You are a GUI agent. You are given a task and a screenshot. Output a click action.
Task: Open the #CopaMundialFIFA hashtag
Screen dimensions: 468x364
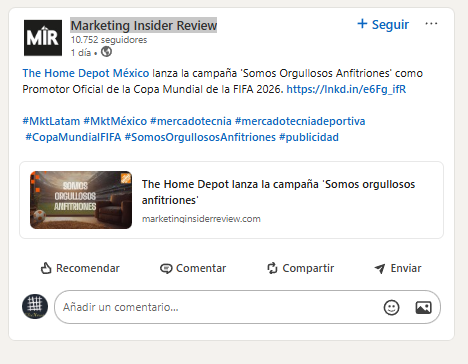73,137
